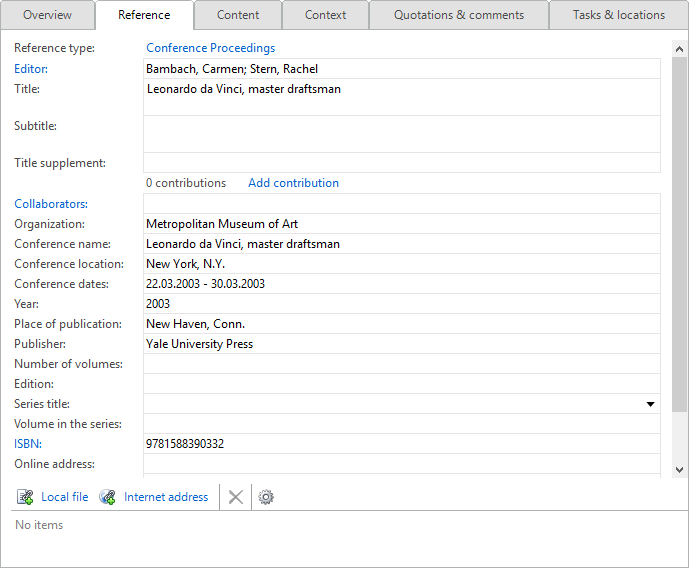The height and width of the screenshot is (568, 689).
Task: Click the Title input field
Action: [402, 98]
